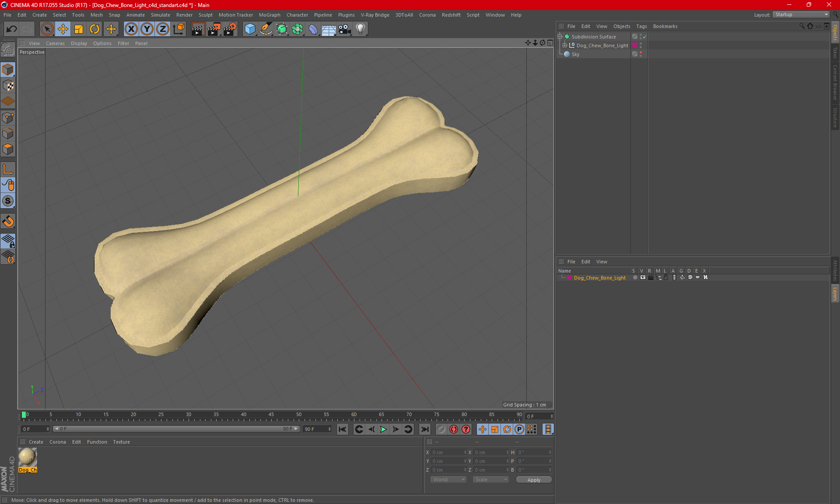
Task: Select the Dog_Ch material thumbnail
Action: (x=28, y=457)
